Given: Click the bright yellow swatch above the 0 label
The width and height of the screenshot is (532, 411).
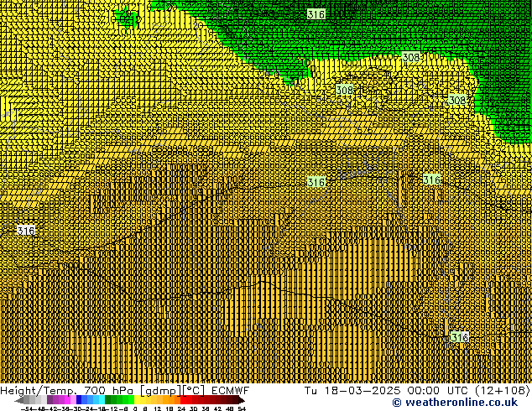Looking at the screenshot, I should point(137,400).
